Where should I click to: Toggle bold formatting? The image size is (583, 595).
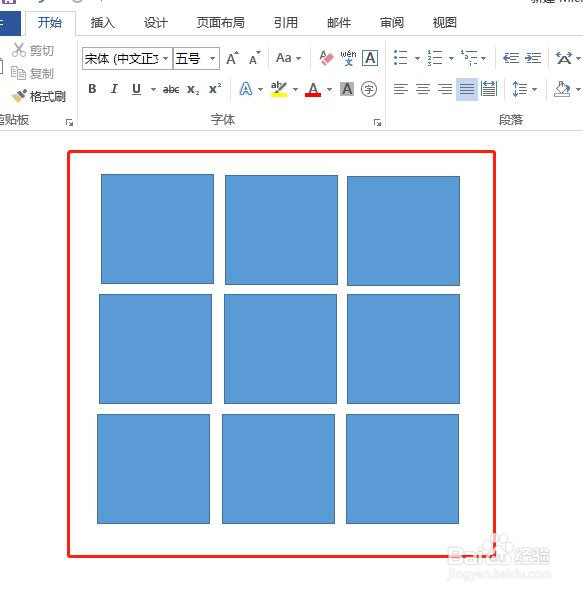click(x=92, y=89)
